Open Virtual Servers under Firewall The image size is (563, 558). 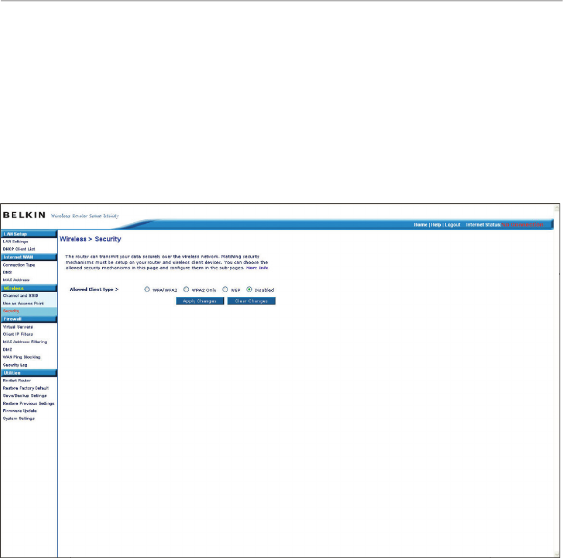18,327
